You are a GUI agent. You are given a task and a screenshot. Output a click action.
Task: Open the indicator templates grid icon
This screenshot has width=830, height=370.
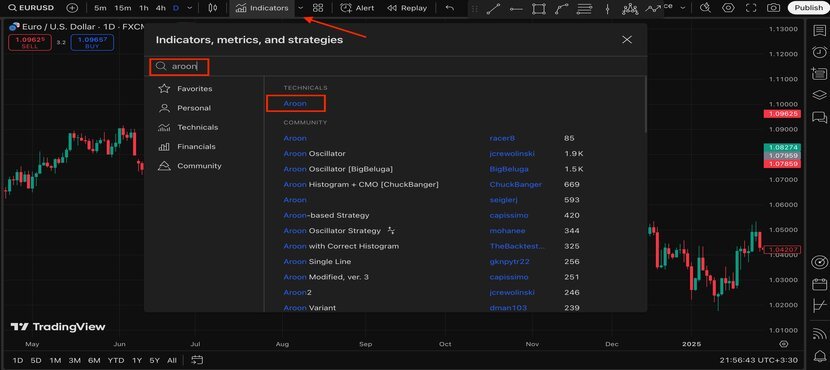point(318,8)
